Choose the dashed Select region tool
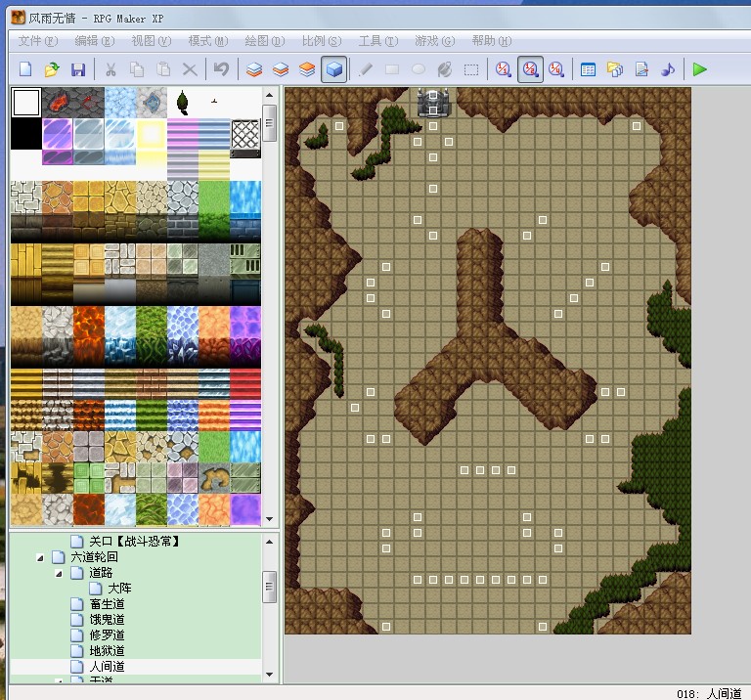This screenshot has width=751, height=700. point(471,69)
